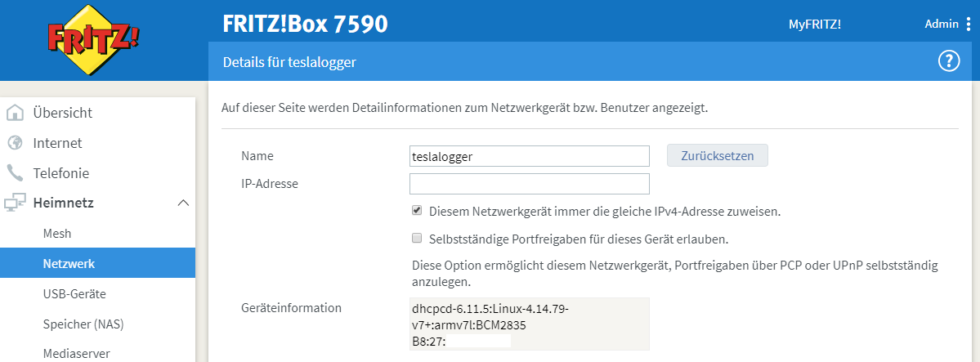Collapse the Heimnetz menu chevron
This screenshot has height=362, width=980.
click(183, 203)
